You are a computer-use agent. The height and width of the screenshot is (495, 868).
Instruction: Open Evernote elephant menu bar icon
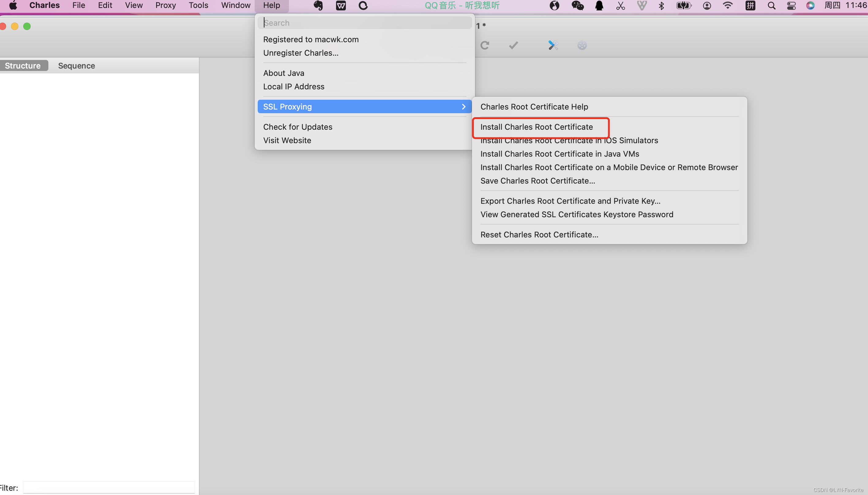318,6
